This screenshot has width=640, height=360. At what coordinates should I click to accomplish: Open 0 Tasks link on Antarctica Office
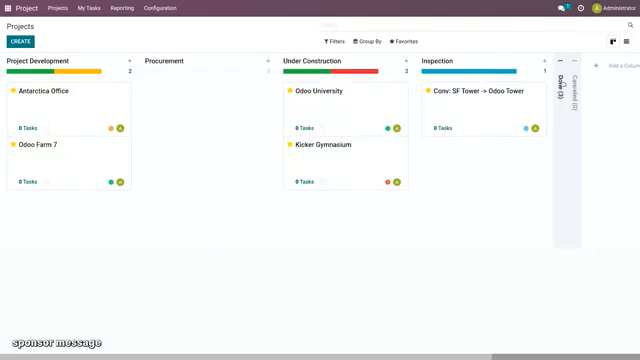[28, 128]
